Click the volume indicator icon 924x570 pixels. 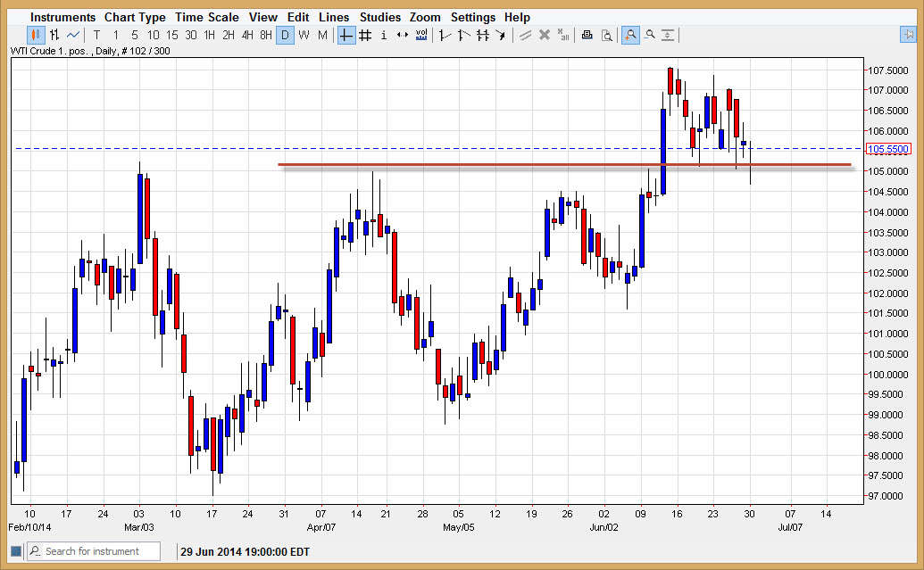(x=420, y=35)
